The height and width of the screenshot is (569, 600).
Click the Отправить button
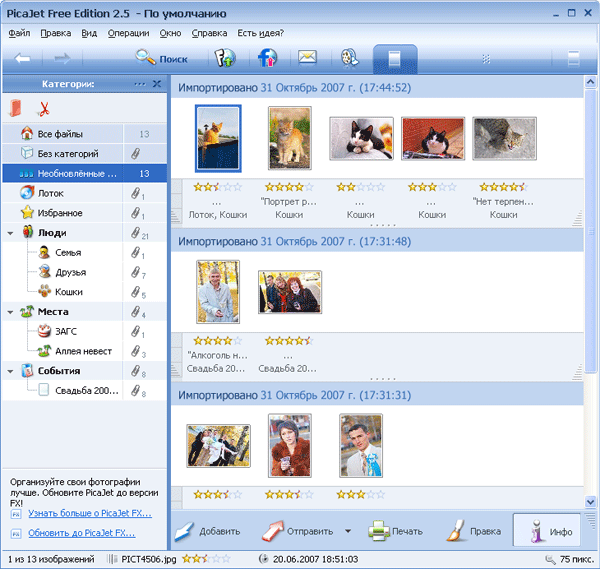coord(298,531)
